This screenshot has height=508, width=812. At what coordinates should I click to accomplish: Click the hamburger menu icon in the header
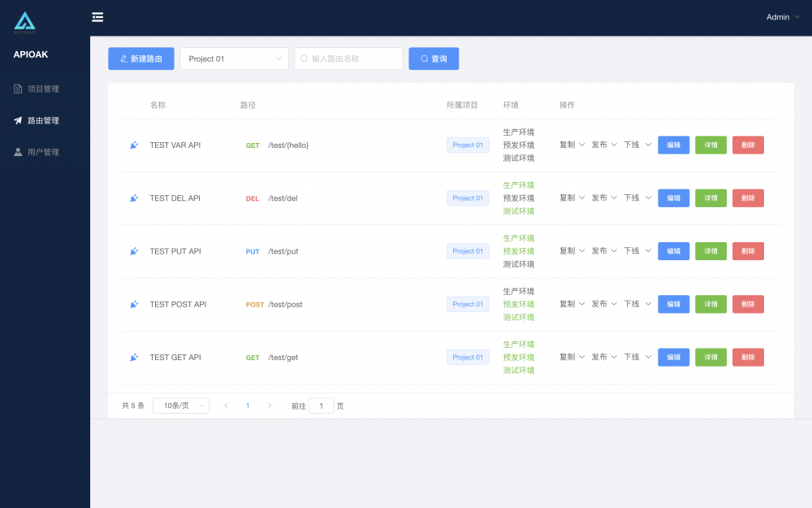(97, 16)
